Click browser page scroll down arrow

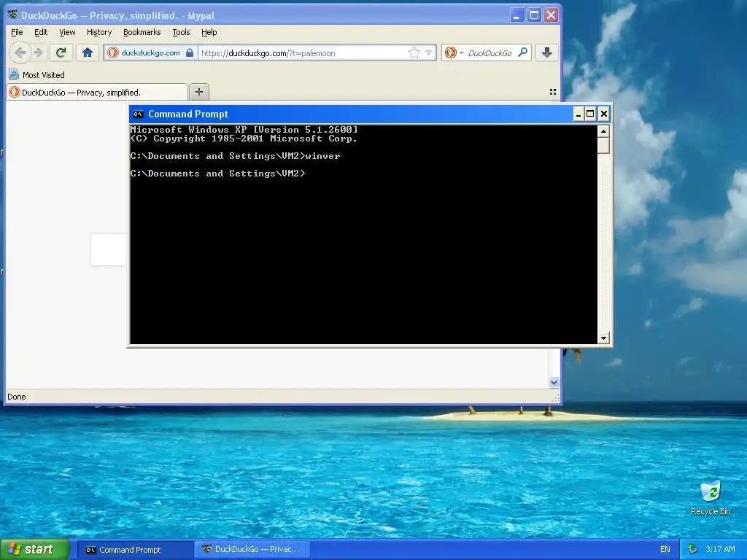(554, 382)
